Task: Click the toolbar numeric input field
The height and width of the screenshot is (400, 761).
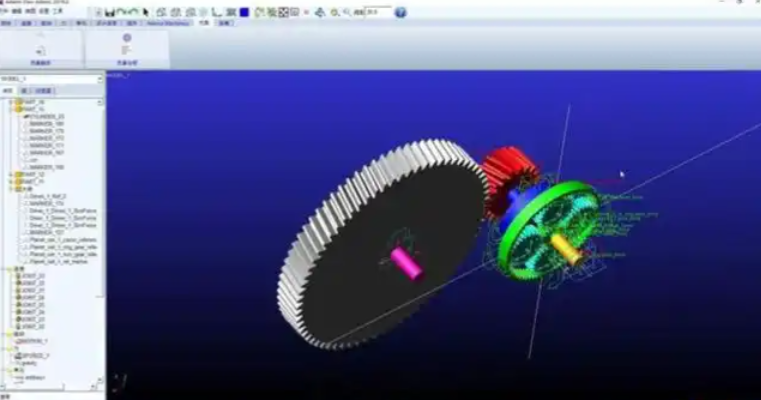Action: click(377, 12)
